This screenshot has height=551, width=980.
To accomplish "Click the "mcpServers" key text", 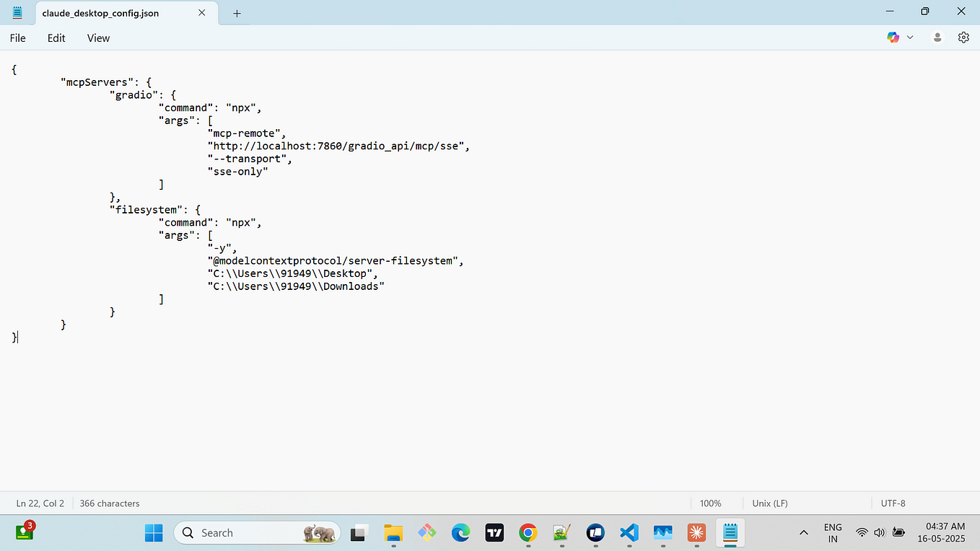I will coord(97,82).
